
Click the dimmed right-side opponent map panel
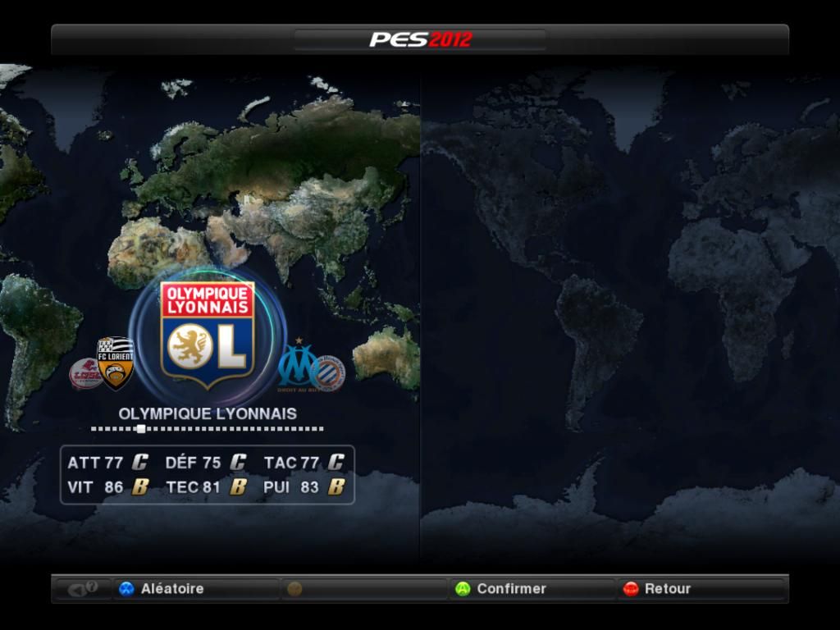click(630, 312)
